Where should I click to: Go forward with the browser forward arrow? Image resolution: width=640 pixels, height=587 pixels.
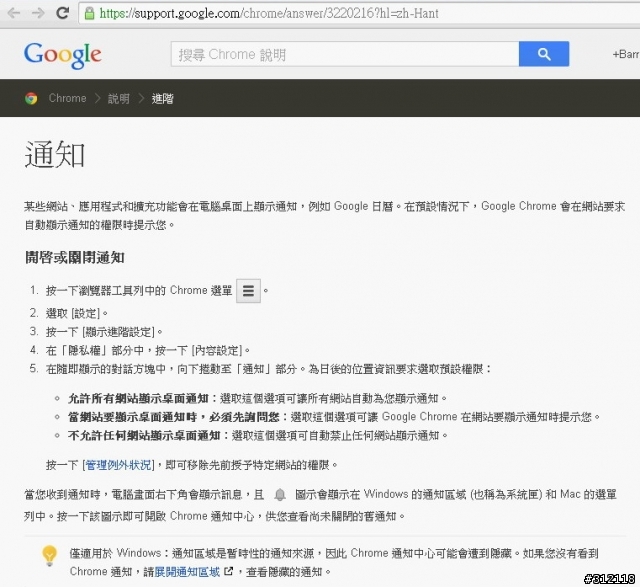pyautogui.click(x=38, y=13)
